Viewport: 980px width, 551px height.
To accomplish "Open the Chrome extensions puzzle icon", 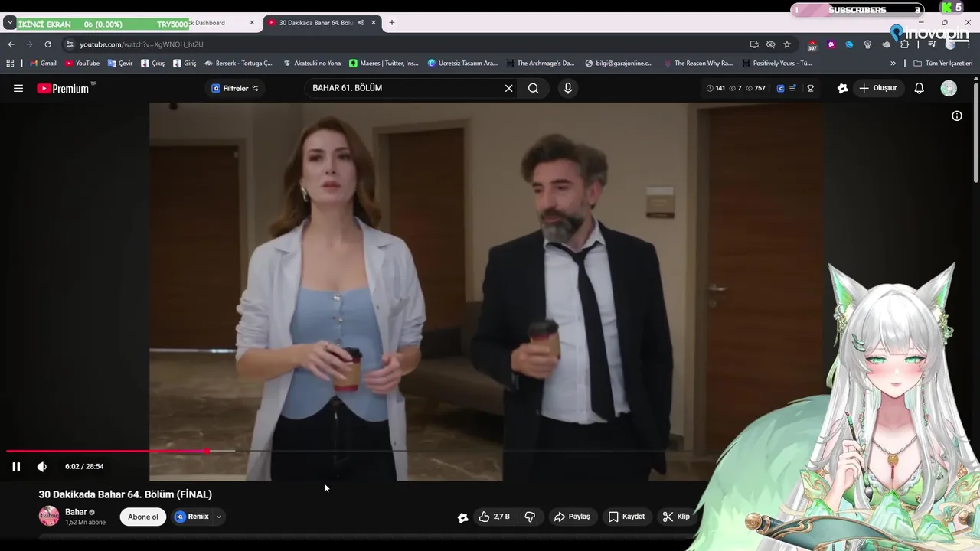I will (904, 44).
